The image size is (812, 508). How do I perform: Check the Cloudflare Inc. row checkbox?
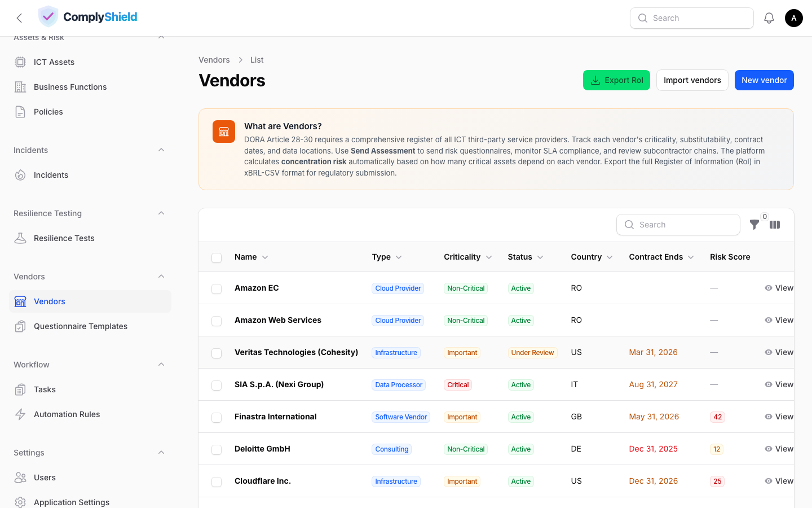tap(217, 481)
